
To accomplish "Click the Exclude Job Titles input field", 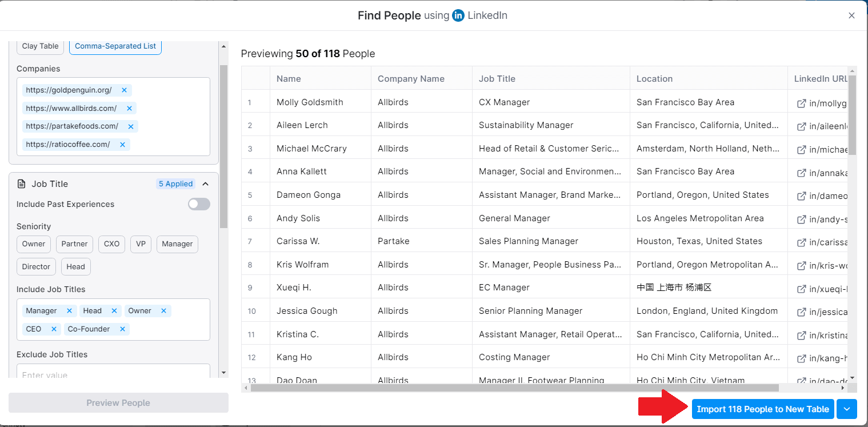I will tap(113, 372).
